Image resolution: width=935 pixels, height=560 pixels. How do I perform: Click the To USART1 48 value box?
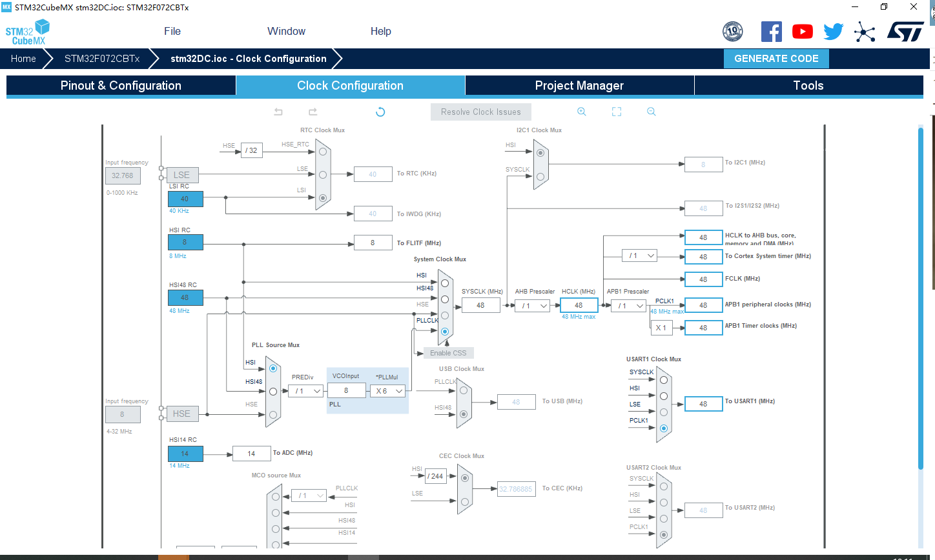coord(703,404)
